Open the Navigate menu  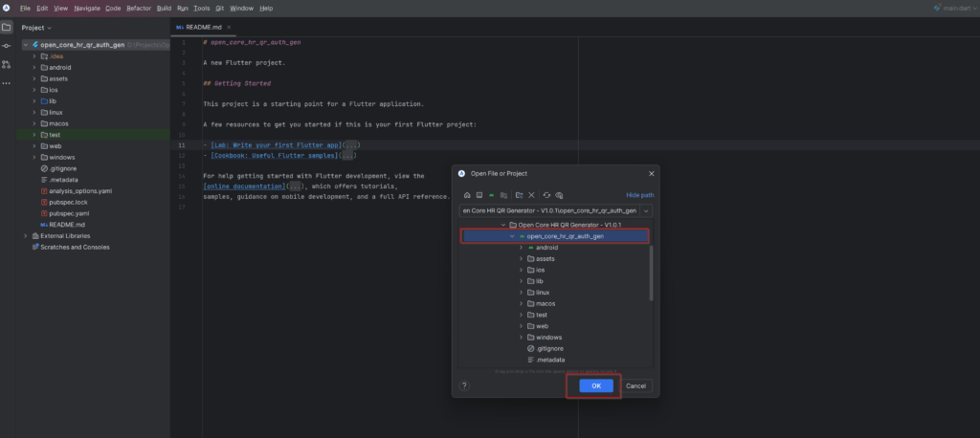[87, 8]
